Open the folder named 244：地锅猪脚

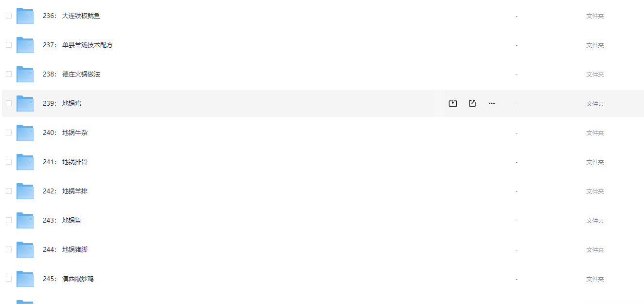(x=65, y=249)
